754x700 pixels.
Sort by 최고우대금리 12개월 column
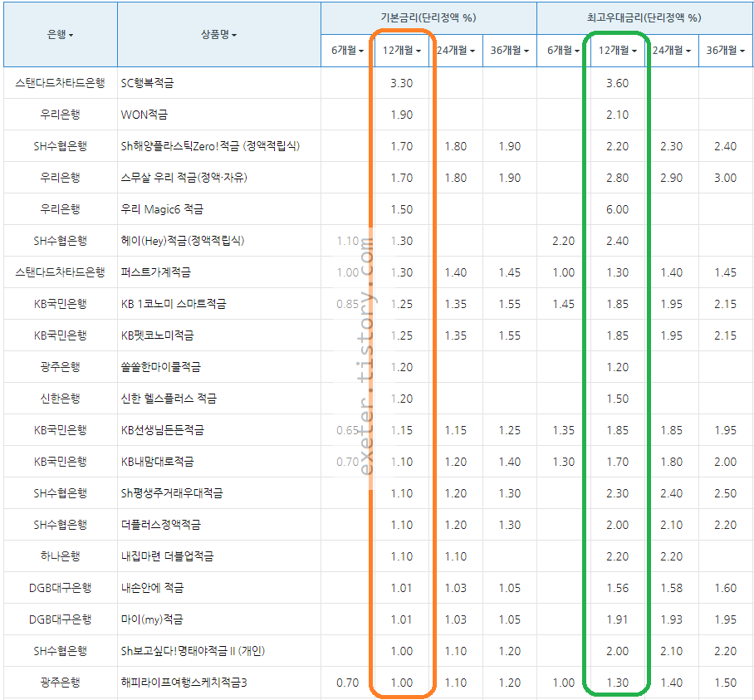618,50
